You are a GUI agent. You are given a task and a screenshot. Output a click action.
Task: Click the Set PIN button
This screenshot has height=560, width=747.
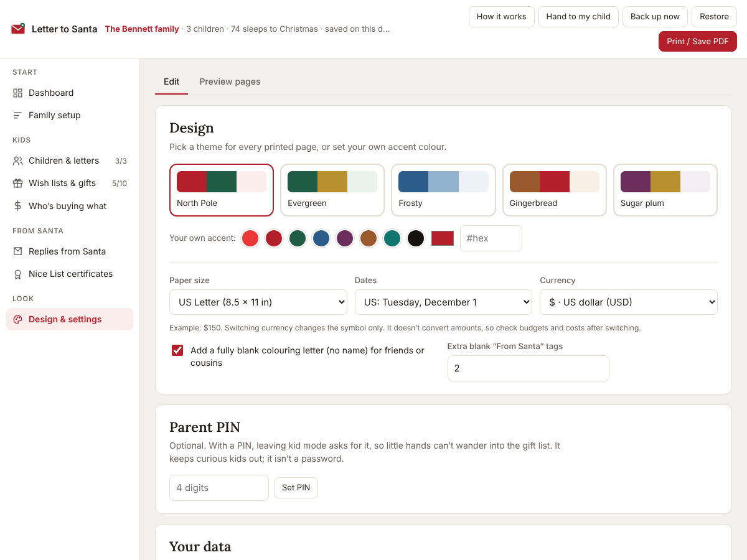pyautogui.click(x=296, y=488)
